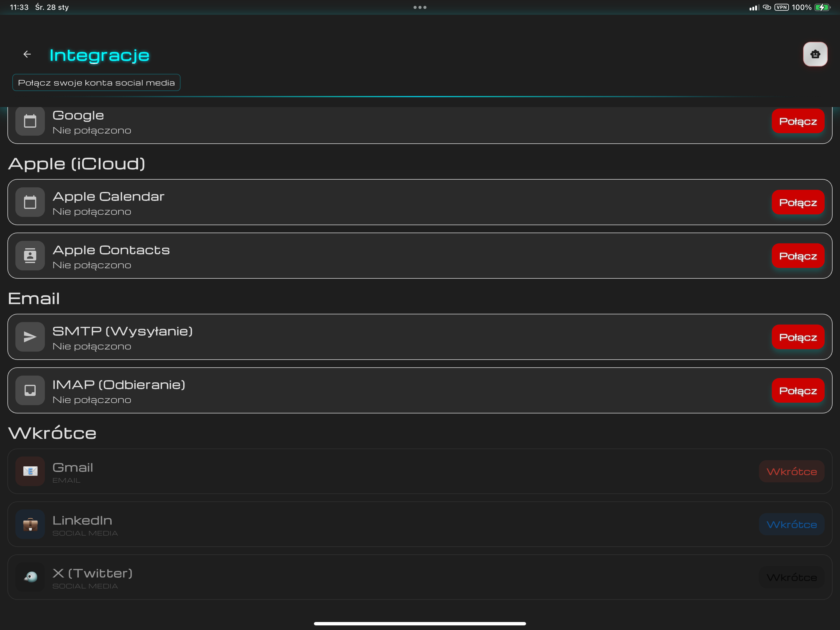
Task: Click the EMAIL label under Gmail
Action: (66, 480)
